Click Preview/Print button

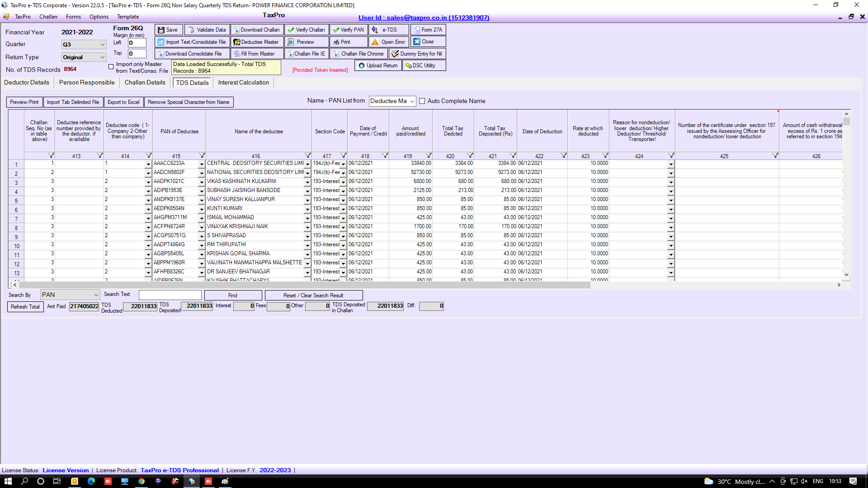point(24,102)
